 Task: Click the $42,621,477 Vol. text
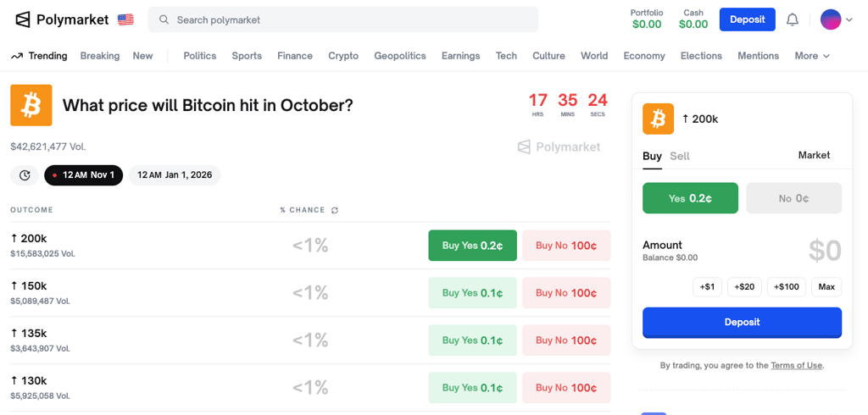(48, 147)
